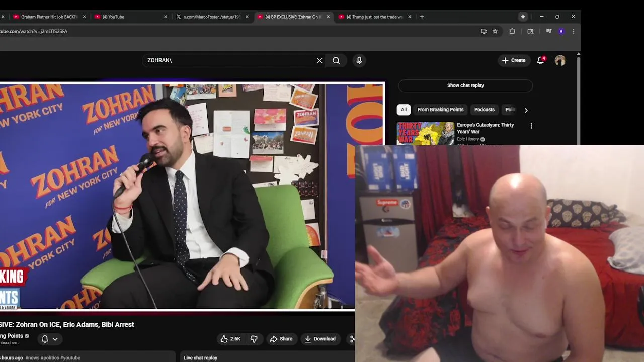644x362 pixels.
Task: Click the Google Lens search icon in toolbar
Action: pyautogui.click(x=530, y=31)
